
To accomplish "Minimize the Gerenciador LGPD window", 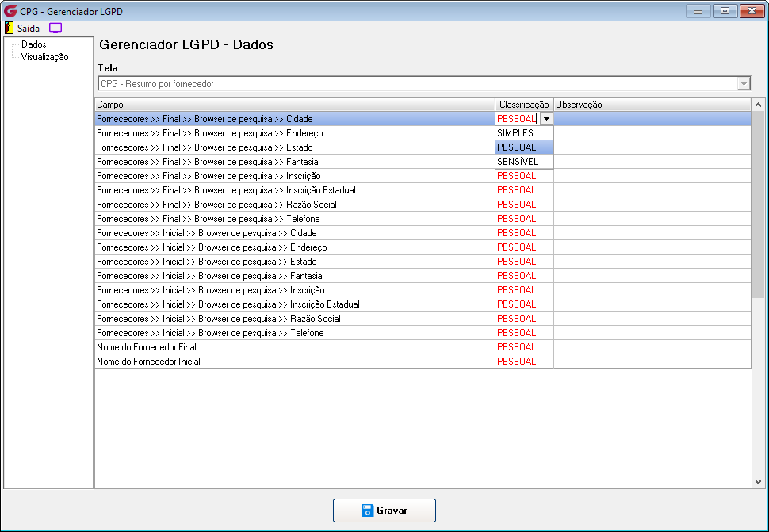I will (x=698, y=11).
